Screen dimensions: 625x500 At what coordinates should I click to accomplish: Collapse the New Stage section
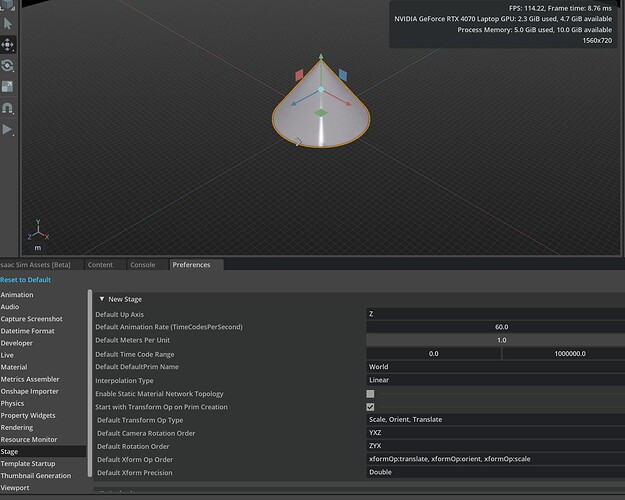point(102,299)
